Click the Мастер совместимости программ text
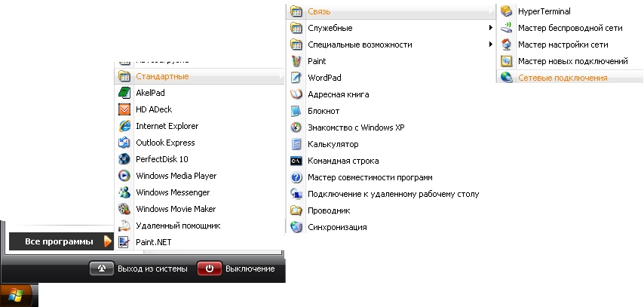This screenshot has width=644, height=307. [370, 177]
